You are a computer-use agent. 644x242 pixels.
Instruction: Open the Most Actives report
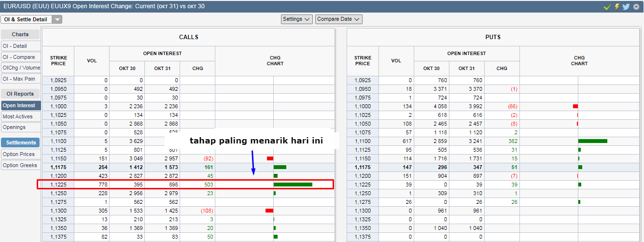click(x=21, y=116)
